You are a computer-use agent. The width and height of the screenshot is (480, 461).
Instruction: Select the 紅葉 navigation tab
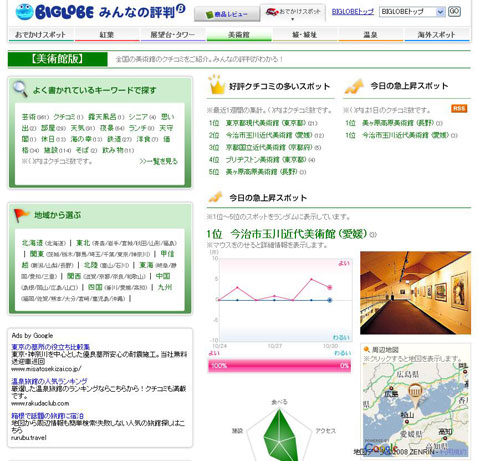tap(107, 34)
